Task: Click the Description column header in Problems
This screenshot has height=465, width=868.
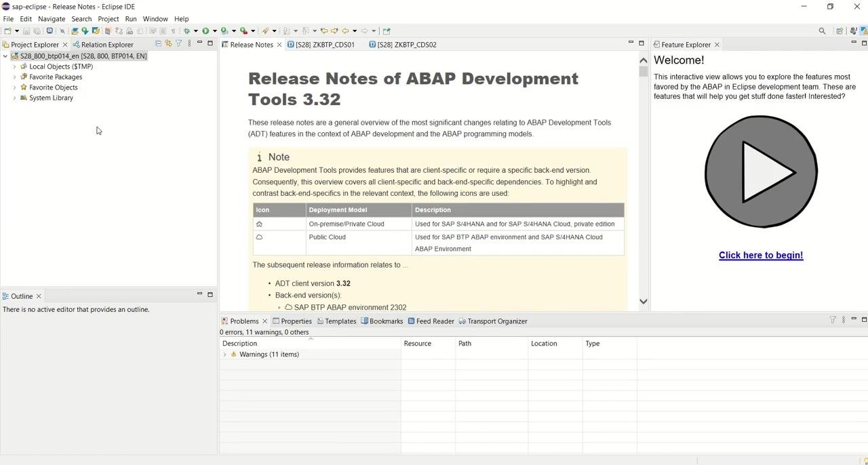Action: tap(310, 344)
